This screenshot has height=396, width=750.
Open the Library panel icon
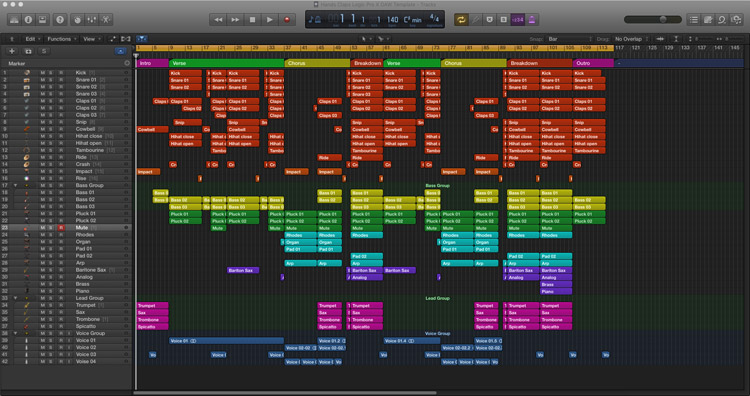(14, 20)
